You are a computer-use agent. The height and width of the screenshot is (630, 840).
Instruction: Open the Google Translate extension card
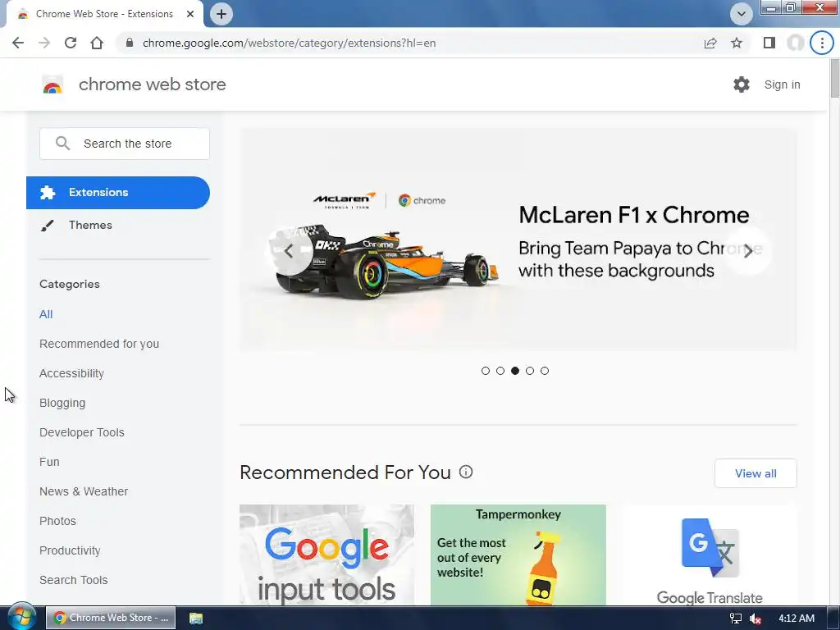(710, 555)
